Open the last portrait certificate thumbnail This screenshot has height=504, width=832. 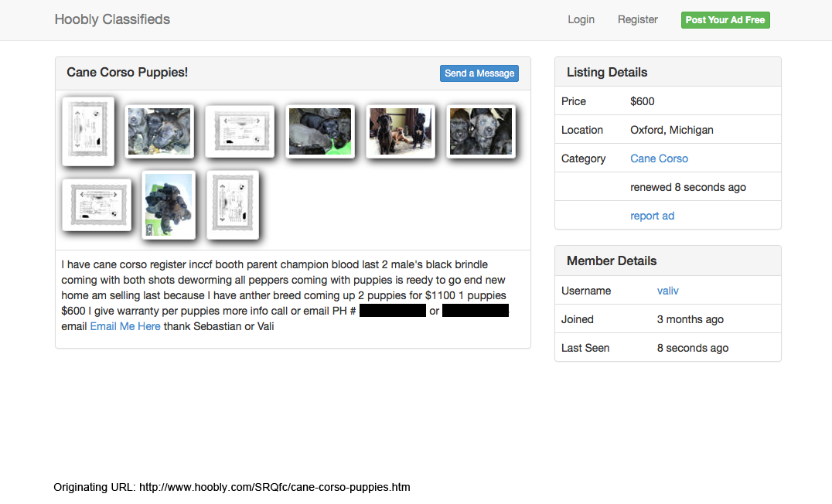pos(233,205)
